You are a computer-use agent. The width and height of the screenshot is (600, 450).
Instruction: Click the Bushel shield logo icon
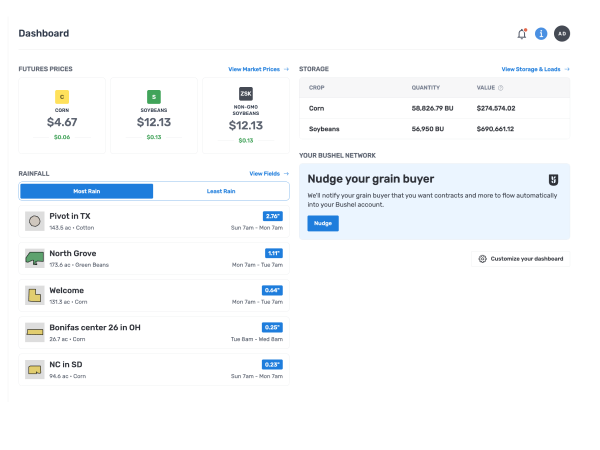(x=553, y=179)
